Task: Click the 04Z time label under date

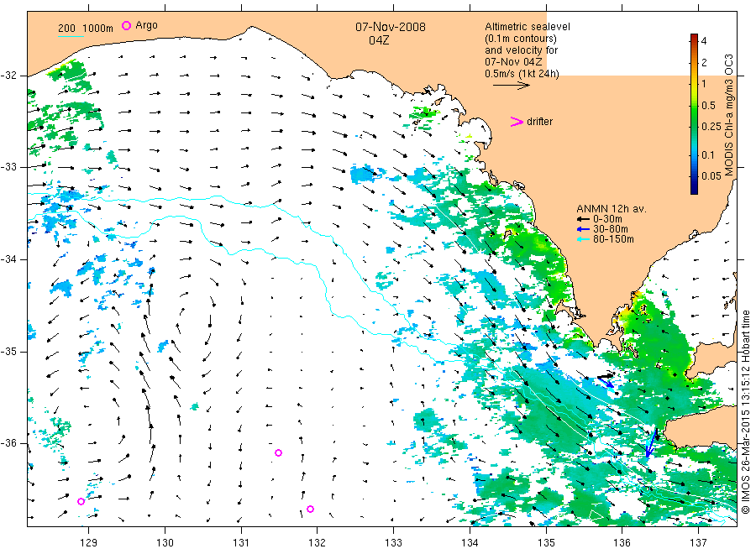Action: 379,40
